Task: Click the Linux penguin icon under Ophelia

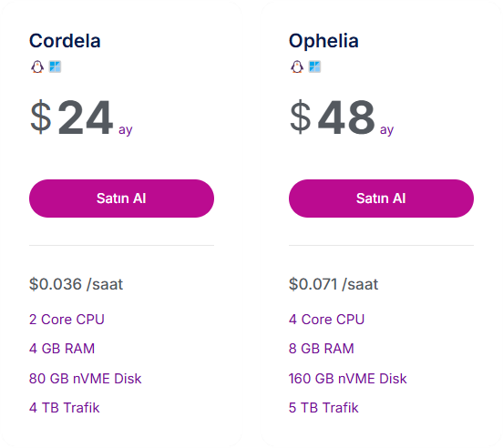Action: 297,67
